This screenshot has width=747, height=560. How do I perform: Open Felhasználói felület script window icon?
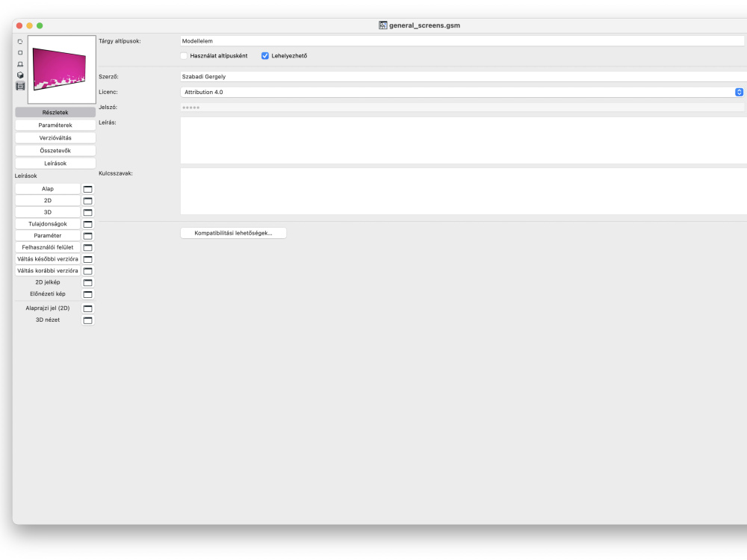click(87, 247)
